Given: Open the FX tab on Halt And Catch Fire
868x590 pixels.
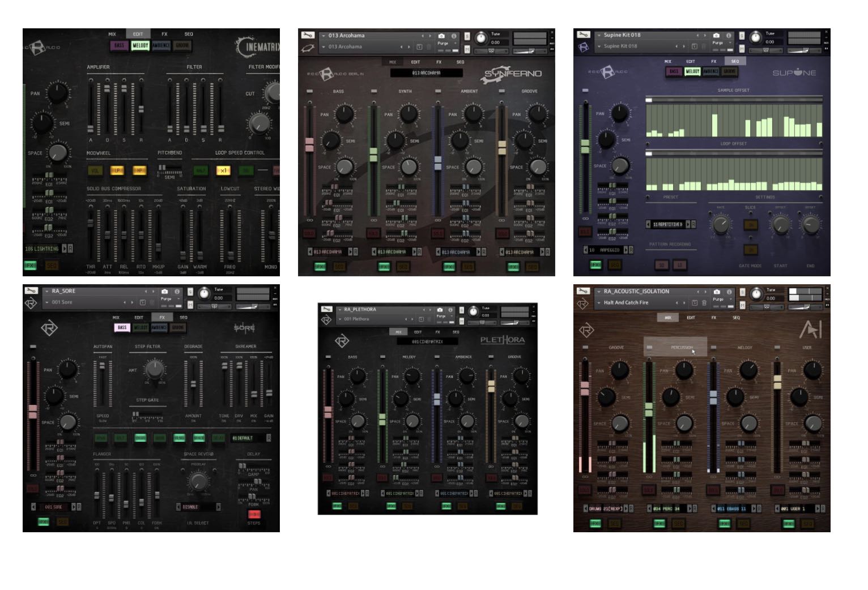Looking at the screenshot, I should (x=713, y=318).
